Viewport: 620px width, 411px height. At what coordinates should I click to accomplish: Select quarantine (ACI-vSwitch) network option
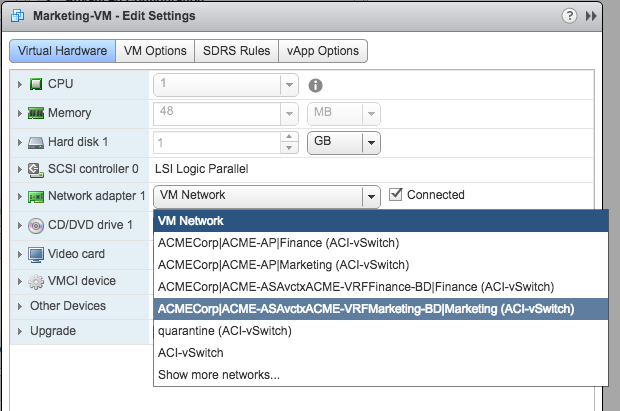(381, 331)
